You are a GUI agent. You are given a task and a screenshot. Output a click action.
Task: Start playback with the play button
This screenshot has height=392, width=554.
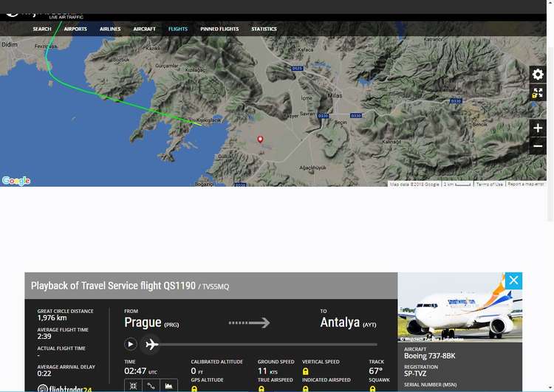pyautogui.click(x=131, y=344)
